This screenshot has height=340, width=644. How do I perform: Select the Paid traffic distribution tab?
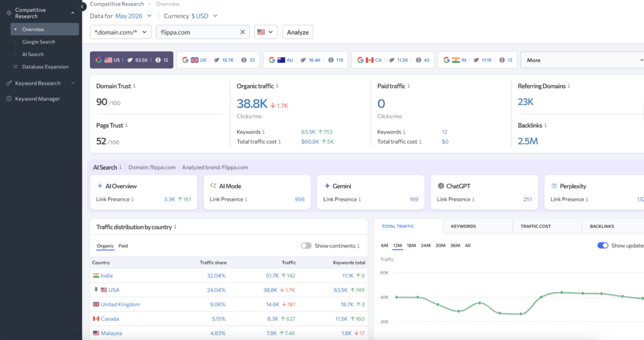123,246
